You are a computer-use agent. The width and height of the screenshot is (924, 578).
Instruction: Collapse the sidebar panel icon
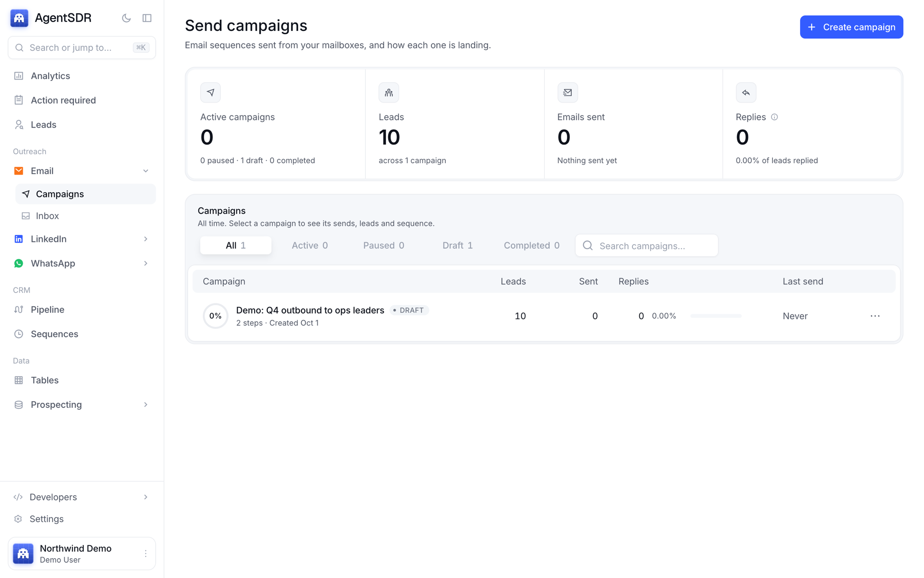point(147,18)
